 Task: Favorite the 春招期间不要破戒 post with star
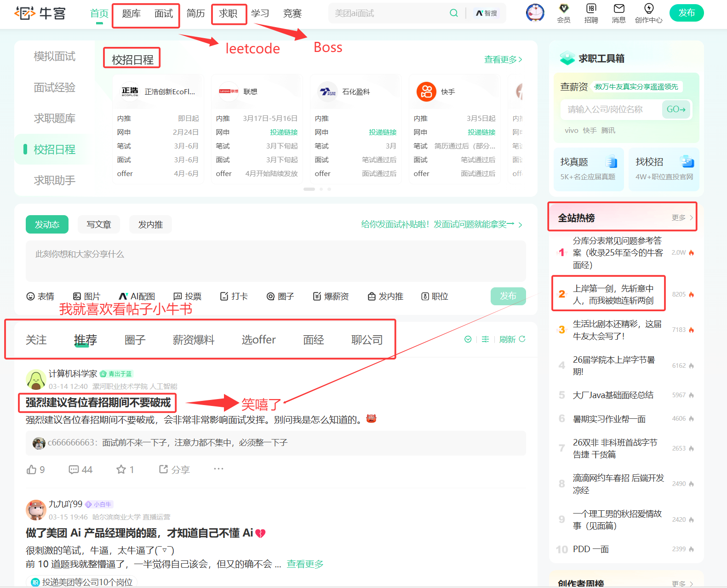click(x=125, y=469)
